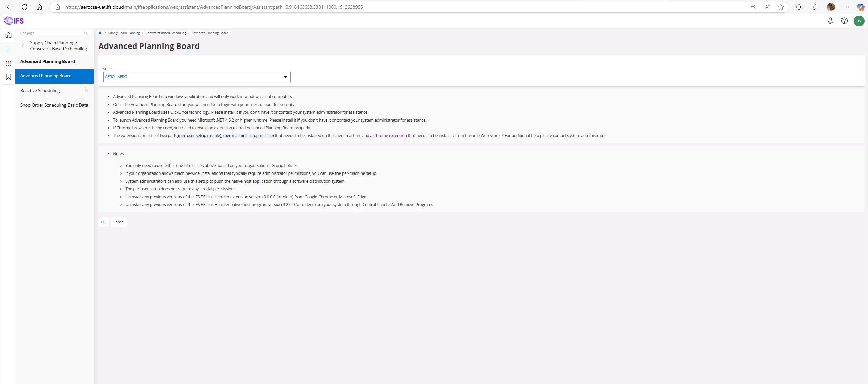Open the IS user account avatar
Viewport: 868px width, 384px height.
click(x=859, y=21)
